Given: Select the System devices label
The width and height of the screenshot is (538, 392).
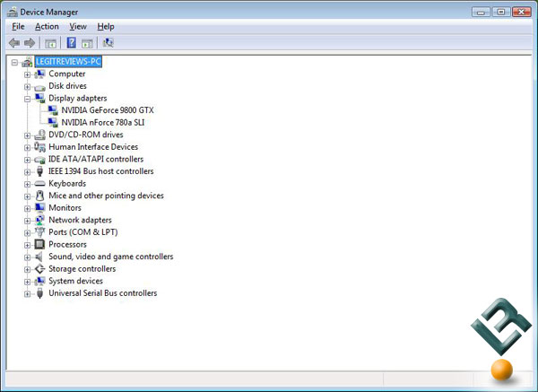Looking at the screenshot, I should click(75, 281).
